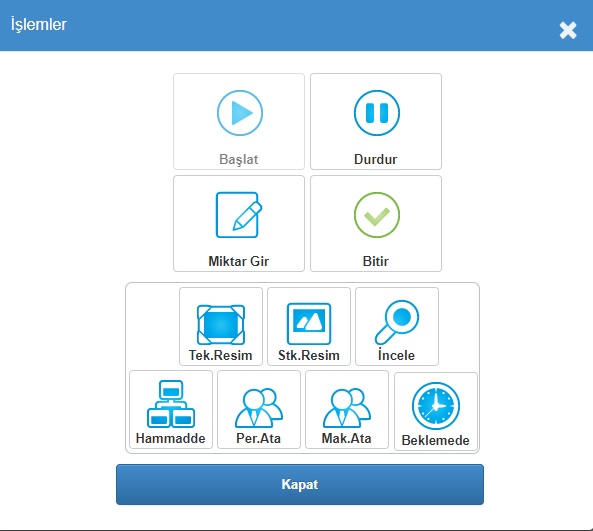Finish the operation with Bitir checkmark icon
The width and height of the screenshot is (593, 531).
[x=377, y=215]
